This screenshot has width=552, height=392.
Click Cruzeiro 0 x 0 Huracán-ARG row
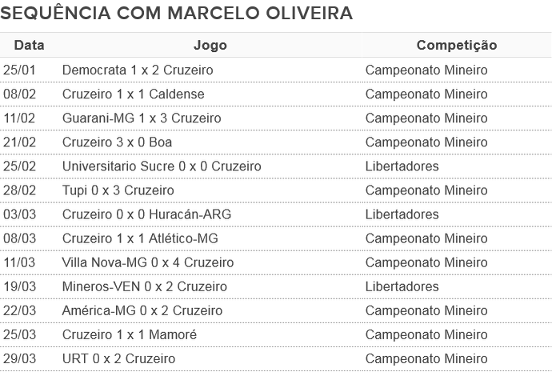pos(276,214)
